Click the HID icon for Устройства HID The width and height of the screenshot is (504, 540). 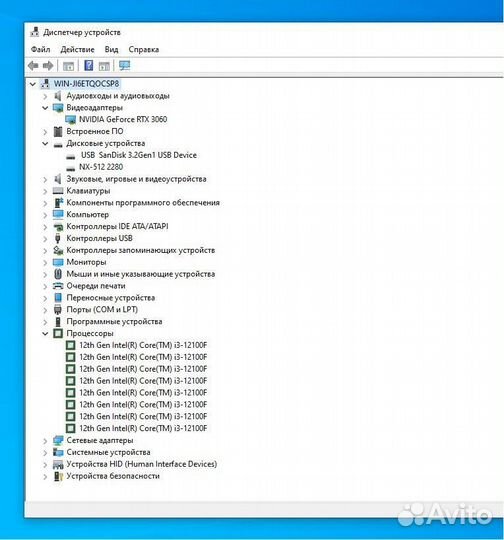point(58,464)
